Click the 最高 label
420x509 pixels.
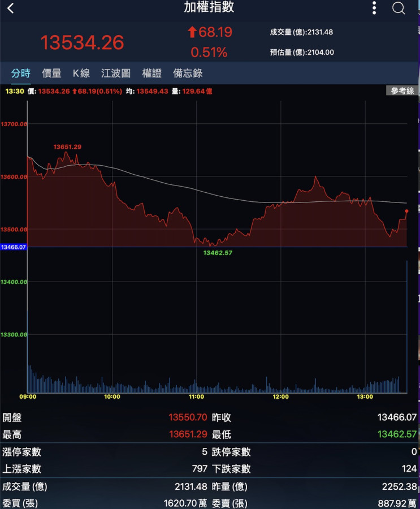pos(12,434)
